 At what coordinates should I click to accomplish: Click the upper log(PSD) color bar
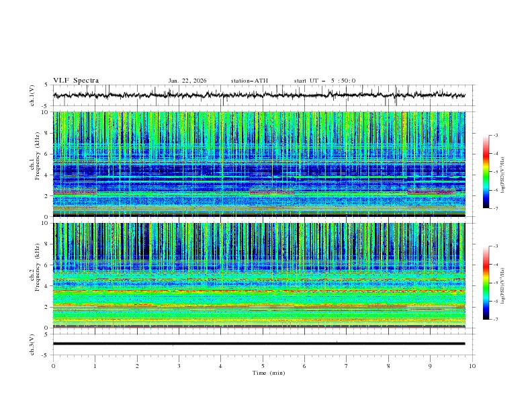[x=486, y=172]
